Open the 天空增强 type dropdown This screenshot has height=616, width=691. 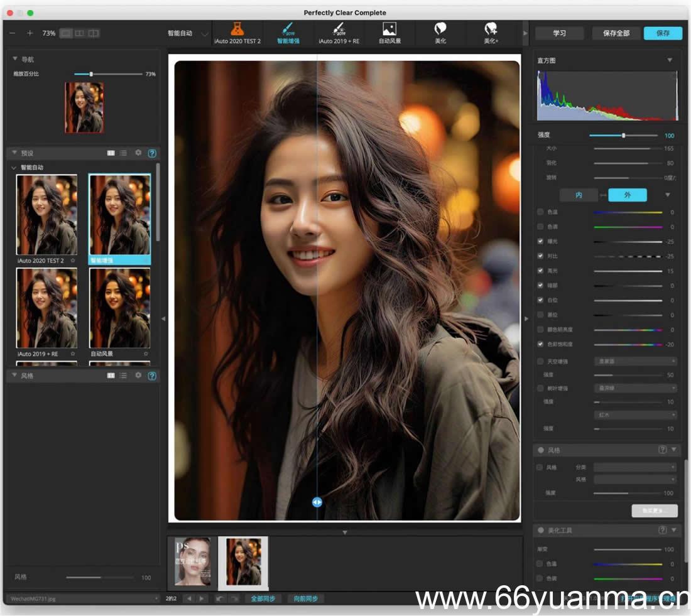click(635, 361)
